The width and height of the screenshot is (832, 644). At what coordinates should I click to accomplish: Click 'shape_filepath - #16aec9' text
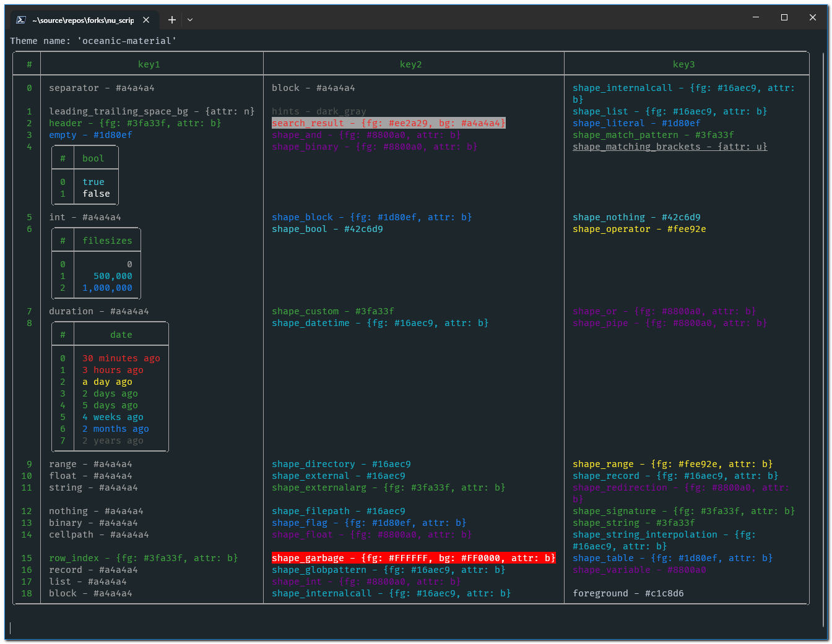click(339, 511)
